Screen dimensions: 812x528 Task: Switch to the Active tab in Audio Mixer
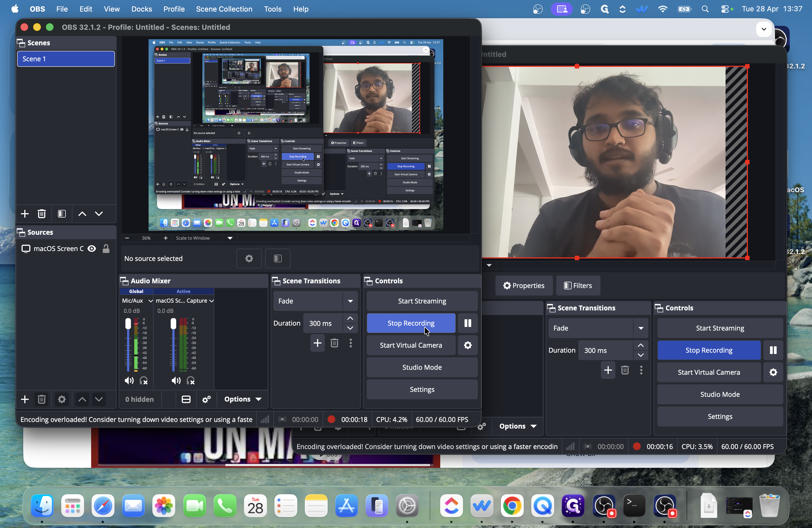(x=184, y=291)
